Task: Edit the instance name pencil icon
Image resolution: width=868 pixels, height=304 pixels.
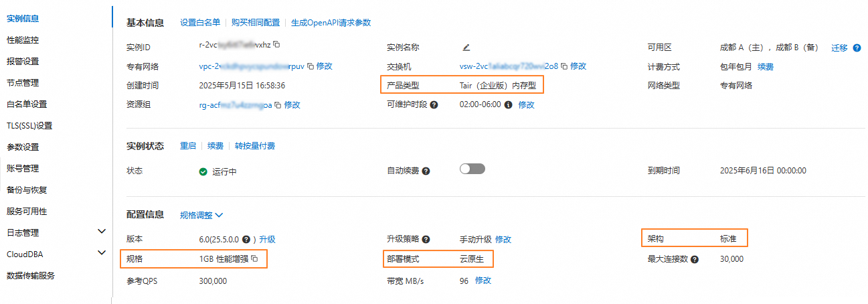Action: pos(466,47)
